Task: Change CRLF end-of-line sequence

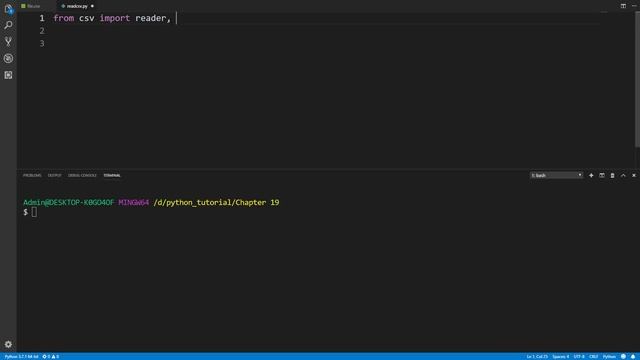Action: (x=593, y=356)
